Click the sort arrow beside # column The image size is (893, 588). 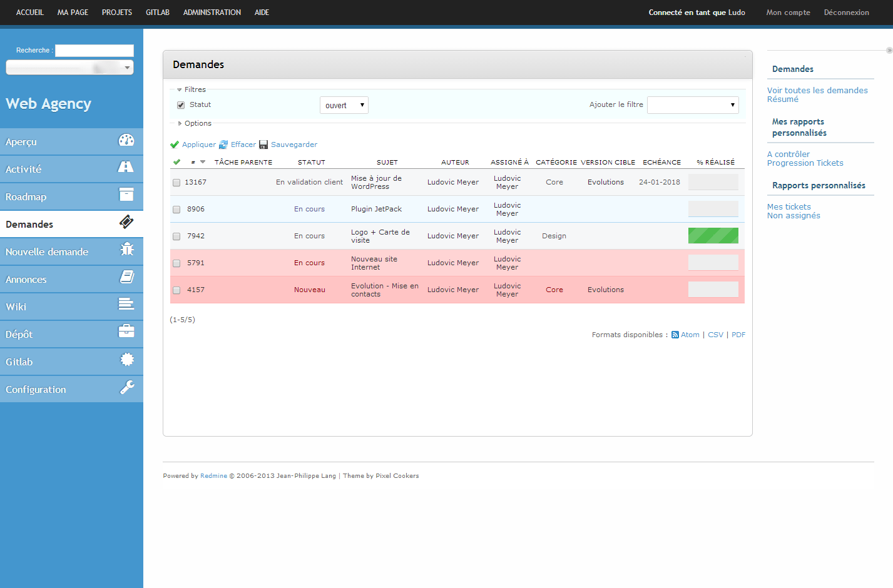(x=203, y=163)
